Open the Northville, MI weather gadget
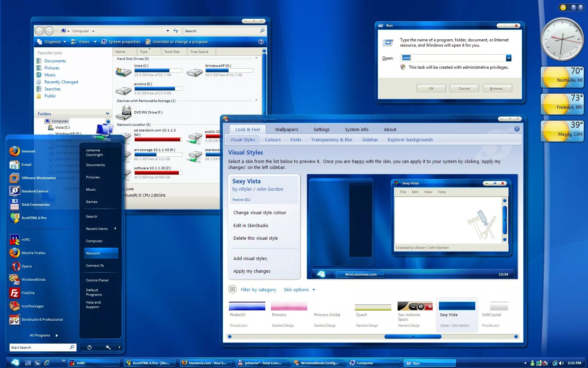 pyautogui.click(x=562, y=77)
